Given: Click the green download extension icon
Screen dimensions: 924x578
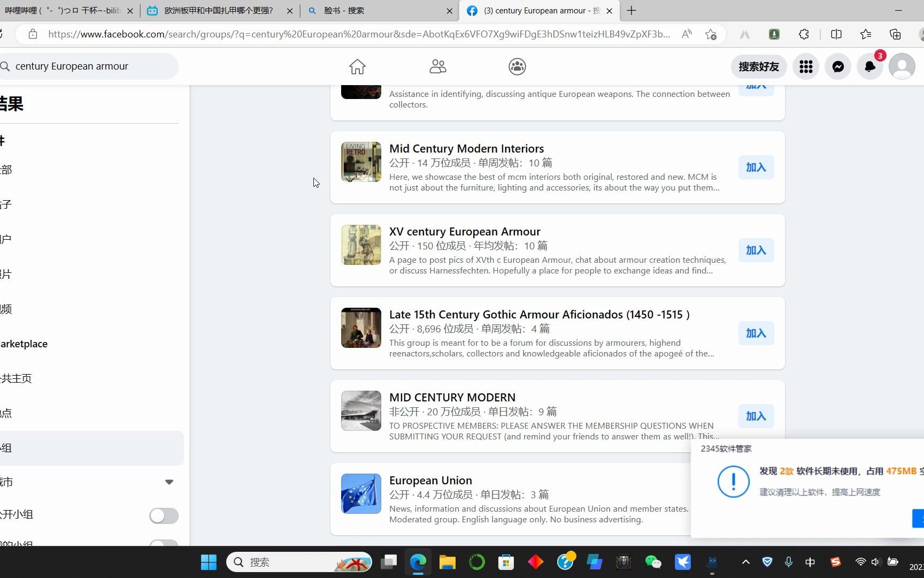Looking at the screenshot, I should [x=774, y=34].
